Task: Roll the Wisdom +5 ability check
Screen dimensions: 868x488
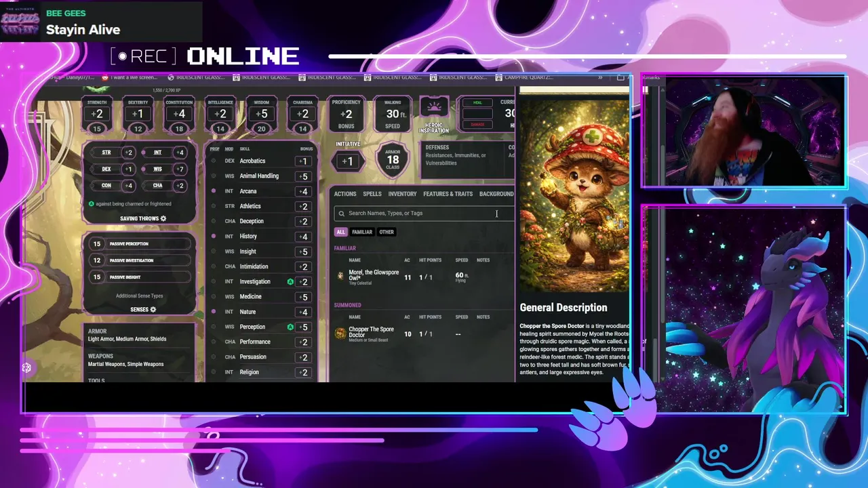Action: [x=261, y=114]
